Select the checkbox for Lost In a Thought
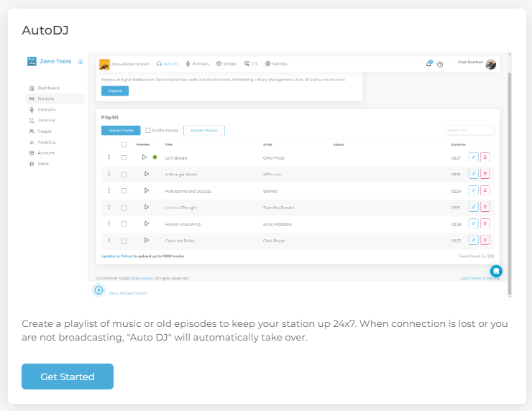Image resolution: width=532 pixels, height=411 pixels. [x=124, y=208]
